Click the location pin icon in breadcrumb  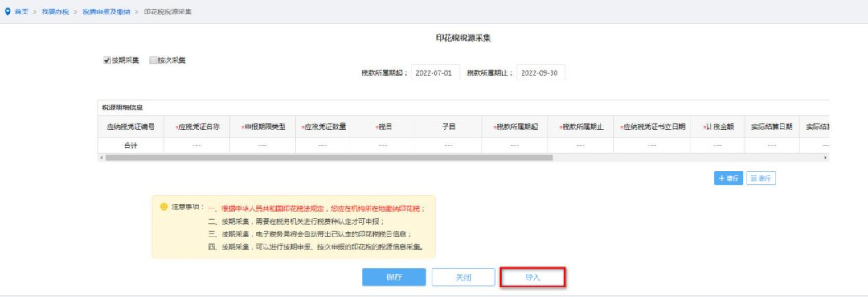[7, 11]
